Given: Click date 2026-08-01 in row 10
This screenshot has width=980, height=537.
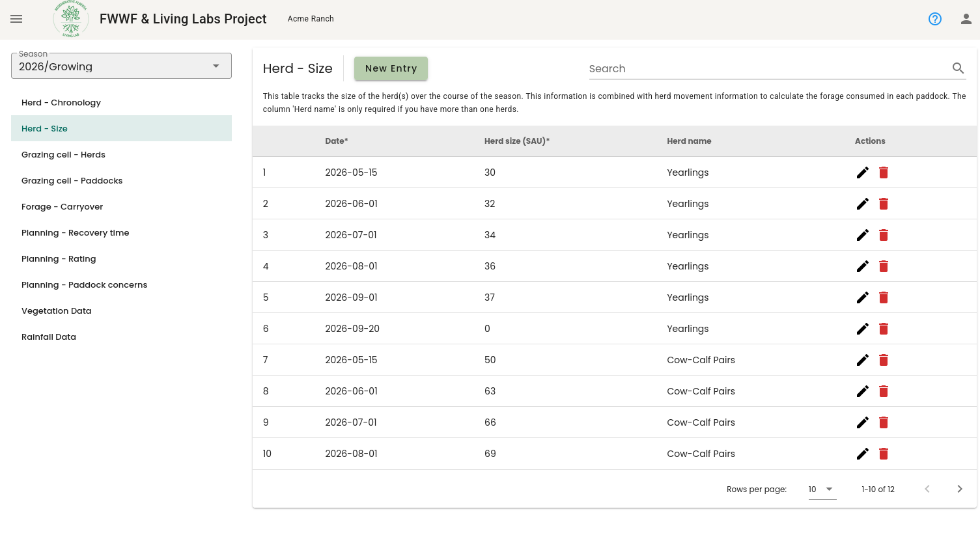Looking at the screenshot, I should (x=351, y=454).
